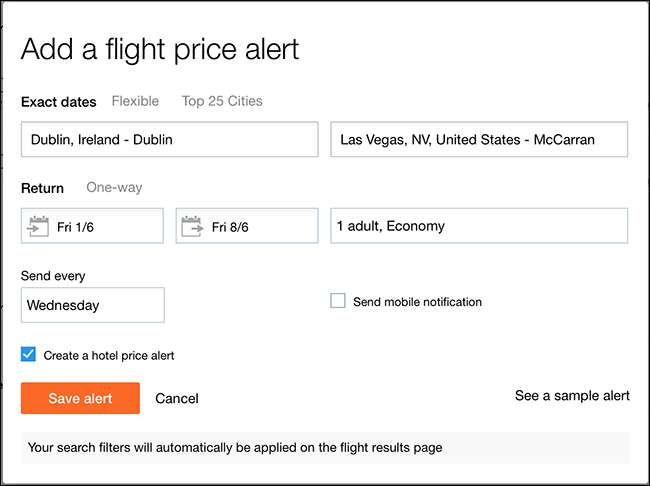Click the Send mobile notification label text
Screen dimensions: 650x486
point(417,301)
